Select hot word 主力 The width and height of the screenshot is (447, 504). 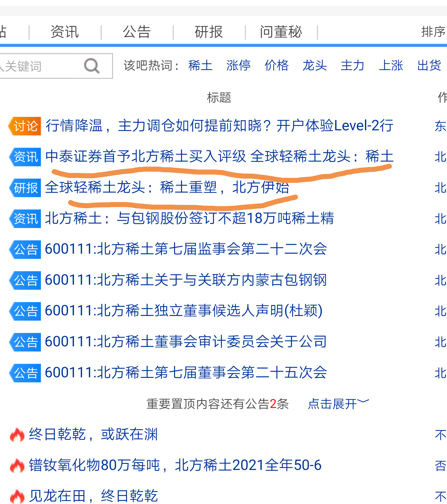click(x=353, y=66)
